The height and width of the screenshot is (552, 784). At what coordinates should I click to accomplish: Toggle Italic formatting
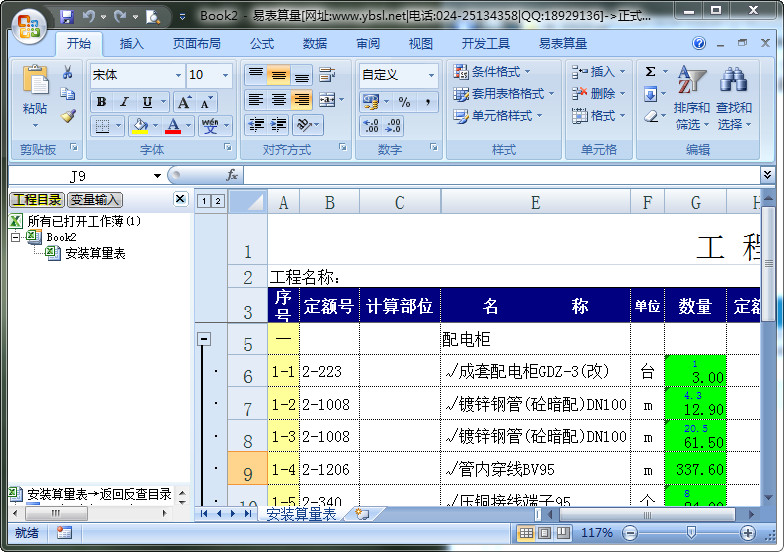click(x=124, y=102)
